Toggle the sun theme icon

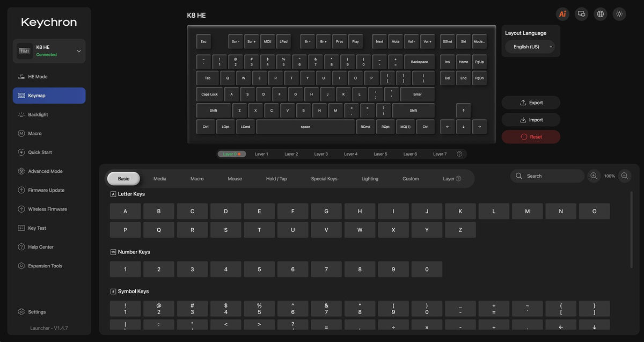[x=619, y=14]
